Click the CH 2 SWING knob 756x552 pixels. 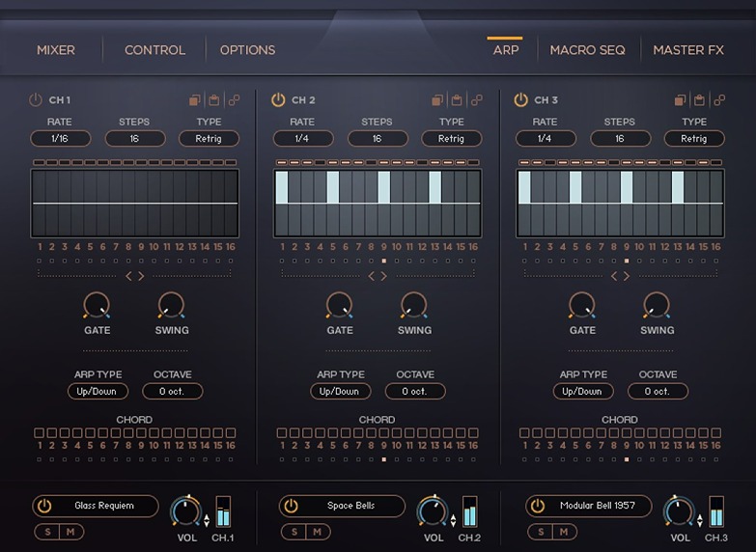coord(413,306)
